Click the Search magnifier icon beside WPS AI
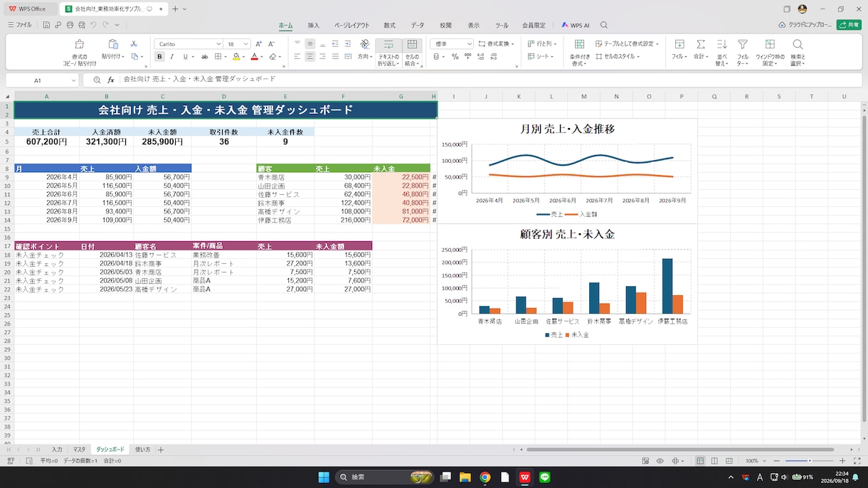This screenshot has height=488, width=868. pos(604,25)
